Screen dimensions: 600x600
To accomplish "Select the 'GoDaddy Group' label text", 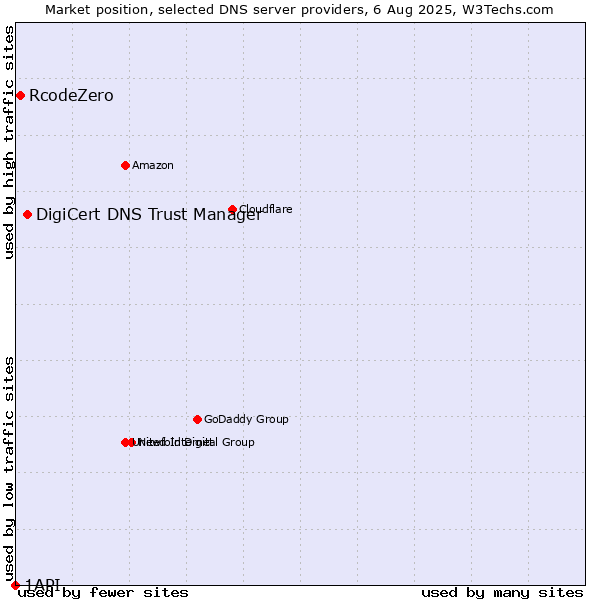I will 246,419.
